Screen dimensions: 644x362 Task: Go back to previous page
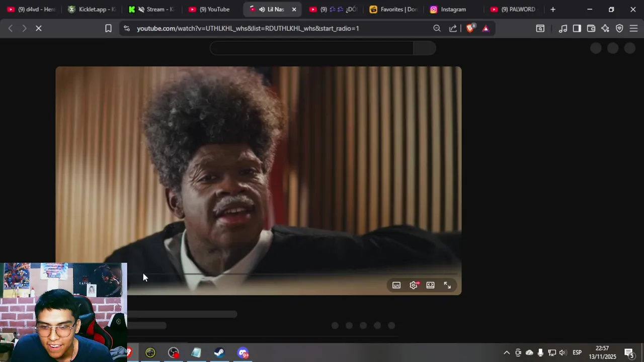click(10, 29)
